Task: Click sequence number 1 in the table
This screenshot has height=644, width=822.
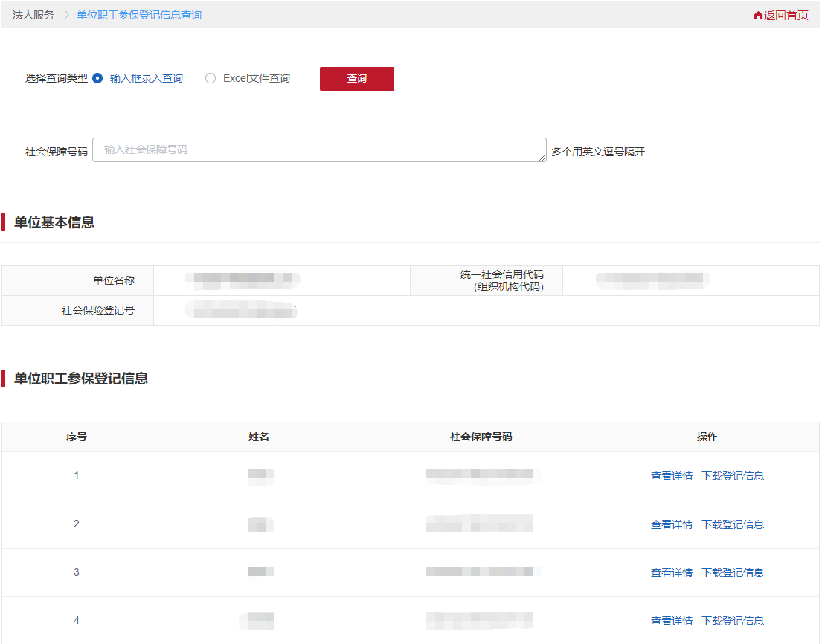Action: (76, 475)
